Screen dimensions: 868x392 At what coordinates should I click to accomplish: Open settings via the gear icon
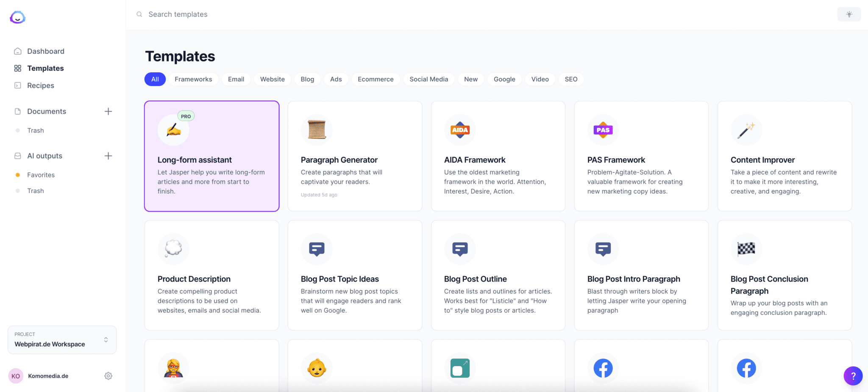pyautogui.click(x=108, y=376)
